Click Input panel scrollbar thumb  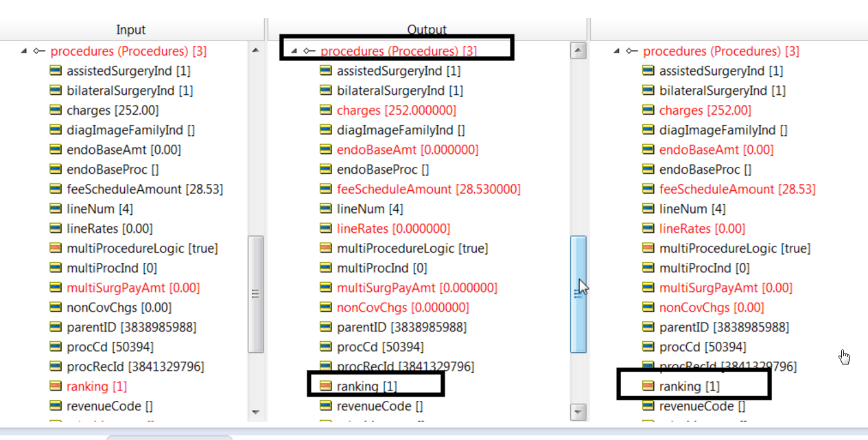click(x=255, y=294)
